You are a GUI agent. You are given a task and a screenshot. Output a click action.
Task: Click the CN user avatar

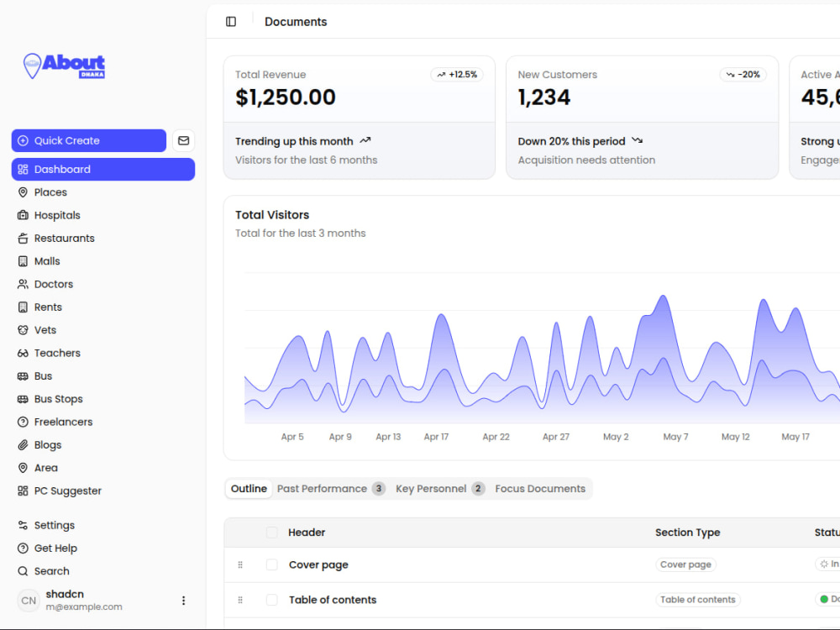[x=29, y=601]
